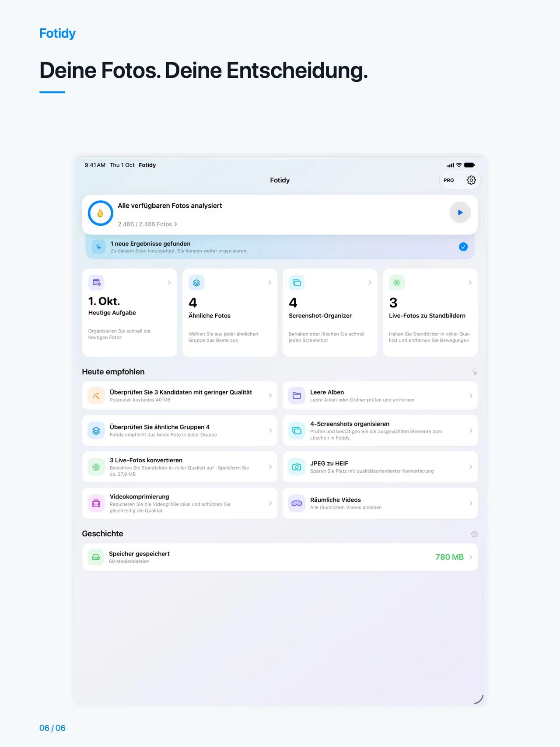Toggle the blue checkmark on new results banner

463,247
